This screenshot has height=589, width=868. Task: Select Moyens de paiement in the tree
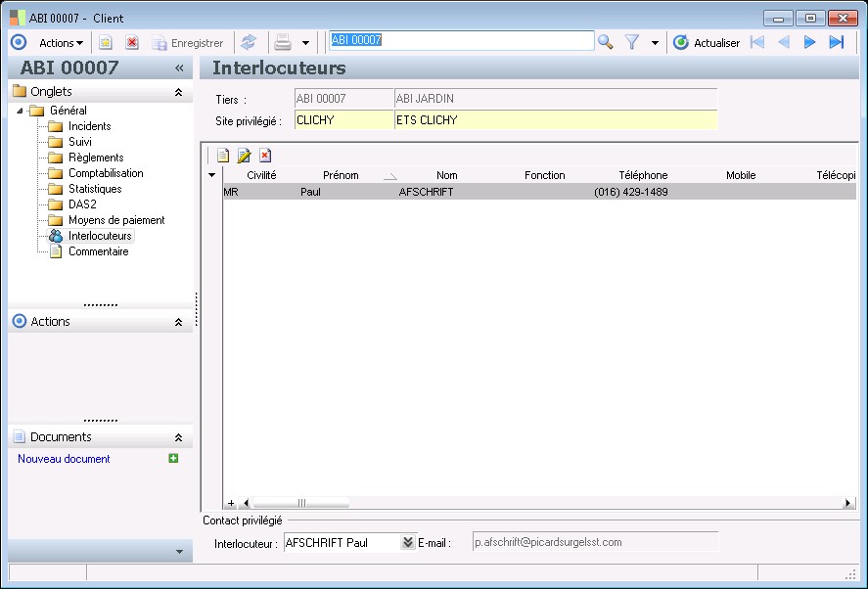(115, 220)
